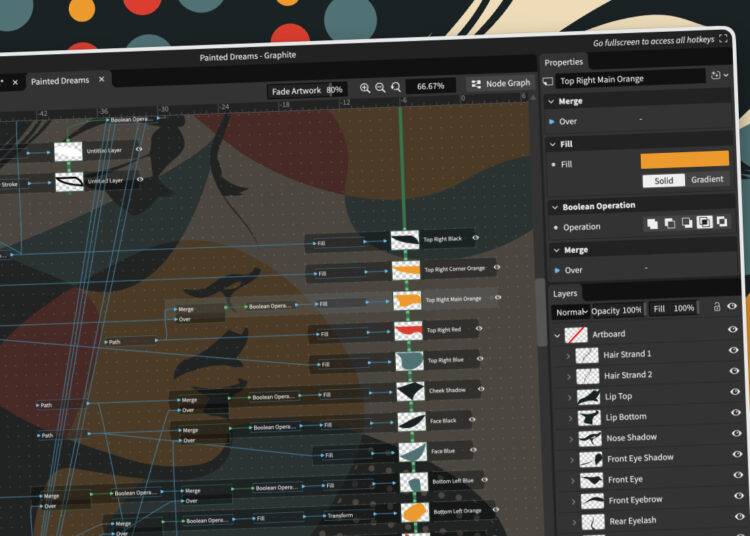
Task: Collapse the Artboard layer group
Action: (x=557, y=336)
